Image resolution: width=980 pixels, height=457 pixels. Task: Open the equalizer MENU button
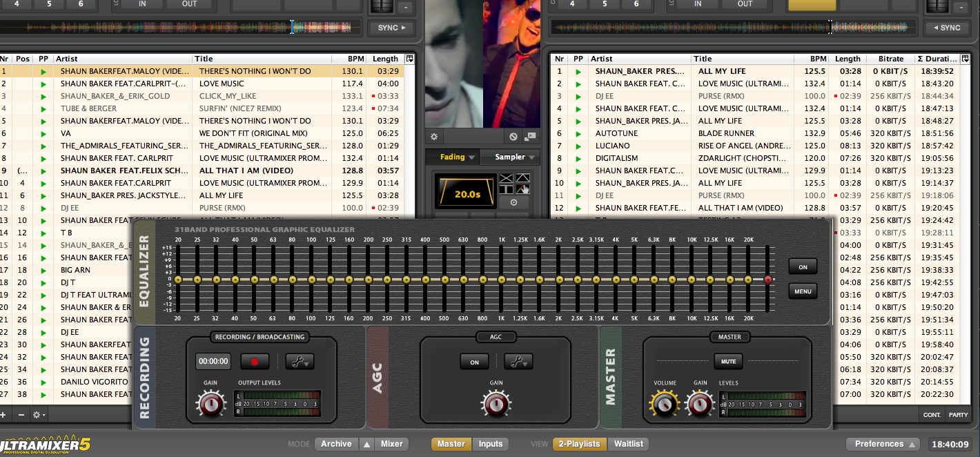pos(803,291)
